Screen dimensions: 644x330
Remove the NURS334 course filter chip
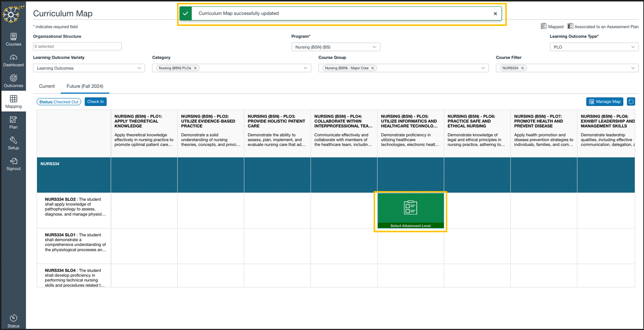[523, 68]
